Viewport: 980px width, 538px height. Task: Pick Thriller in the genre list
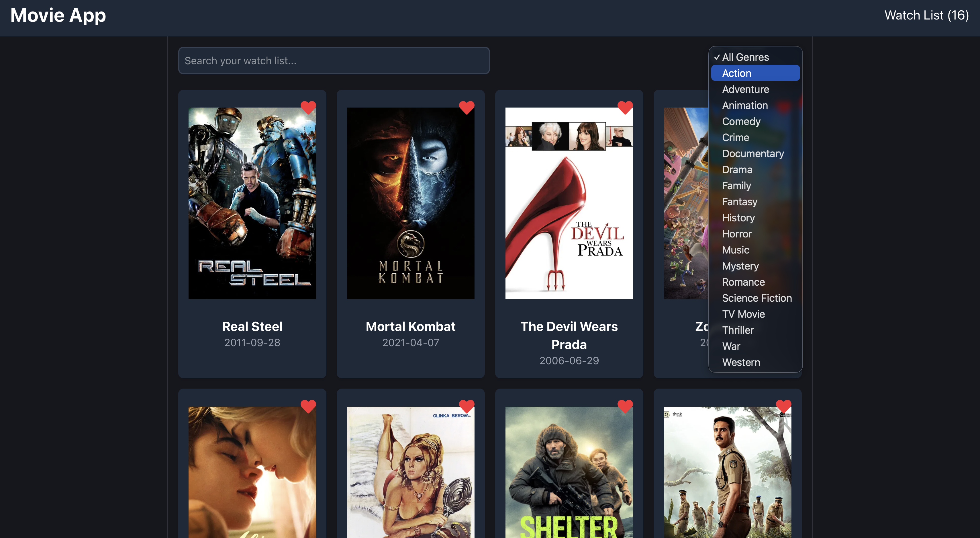[x=756, y=330]
